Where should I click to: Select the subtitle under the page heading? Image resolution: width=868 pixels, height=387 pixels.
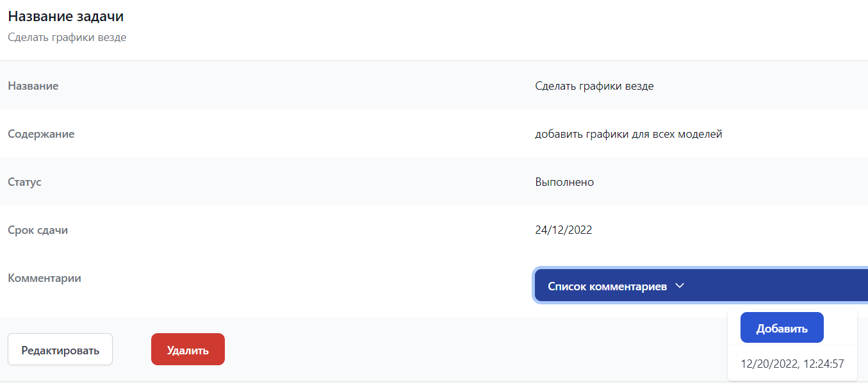pyautogui.click(x=68, y=37)
